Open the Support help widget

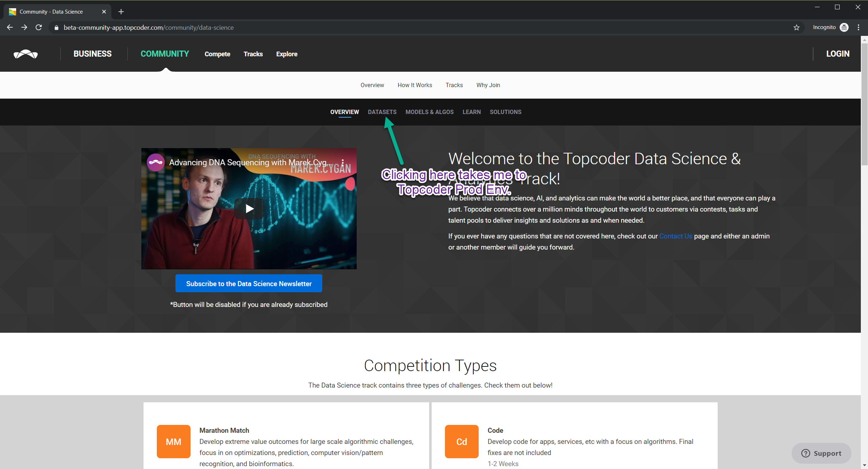point(821,453)
